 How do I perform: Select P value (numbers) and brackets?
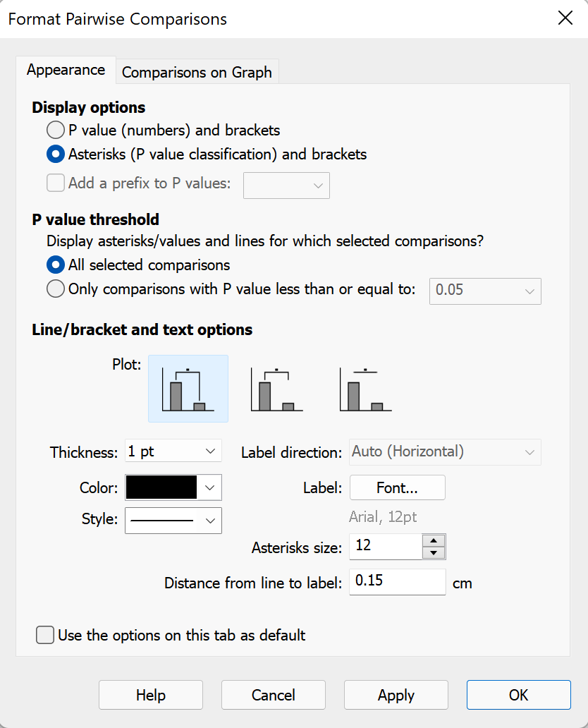coord(56,130)
